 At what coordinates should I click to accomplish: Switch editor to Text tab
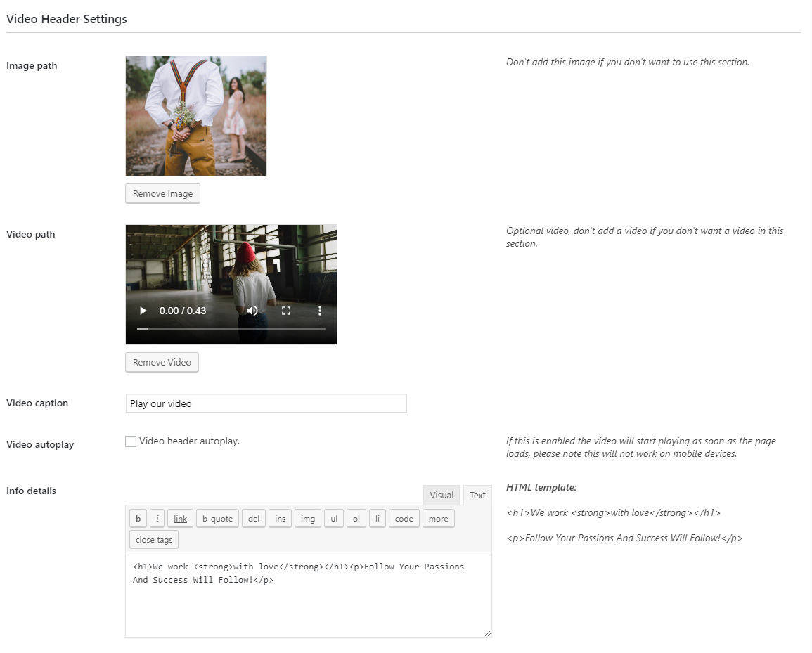[x=477, y=495]
